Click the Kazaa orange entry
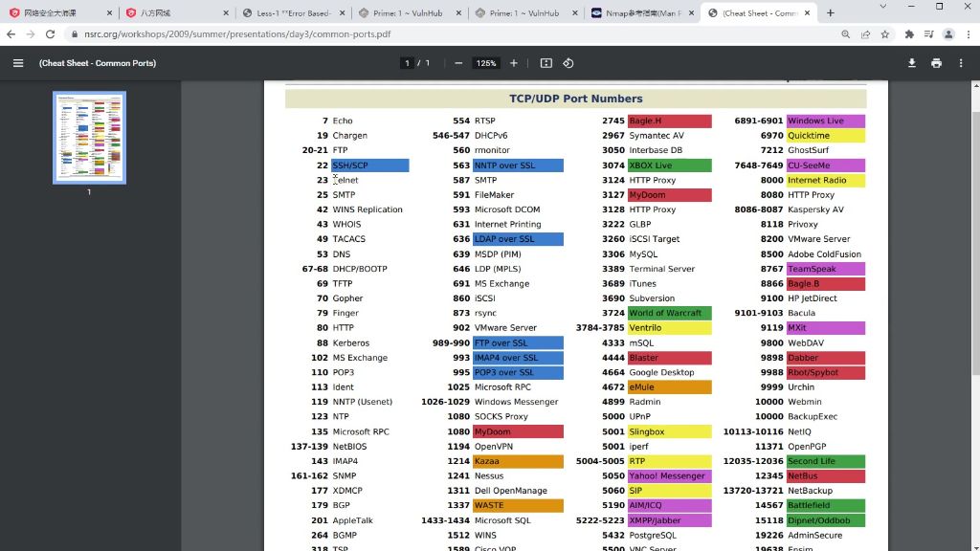The image size is (980, 551). 518,461
